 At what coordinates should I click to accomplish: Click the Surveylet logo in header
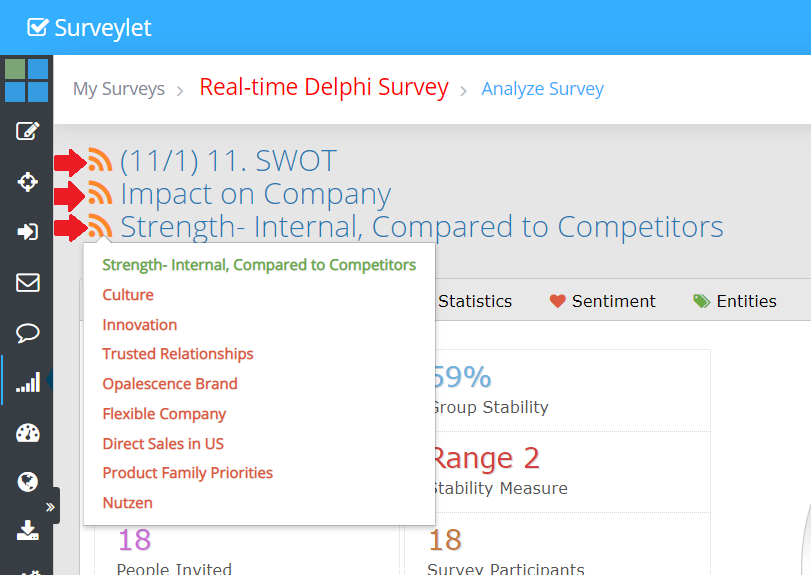click(x=90, y=28)
